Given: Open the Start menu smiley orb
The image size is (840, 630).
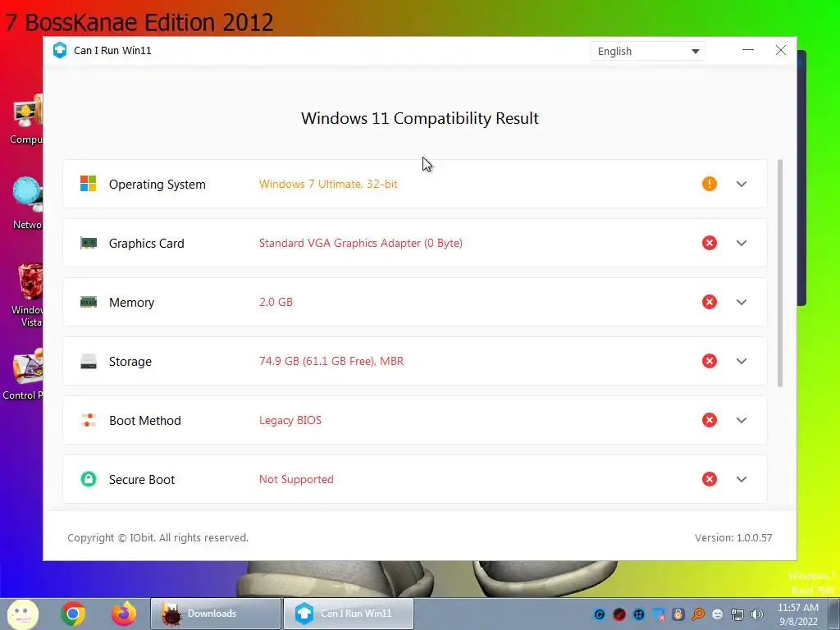Looking at the screenshot, I should pyautogui.click(x=22, y=614).
